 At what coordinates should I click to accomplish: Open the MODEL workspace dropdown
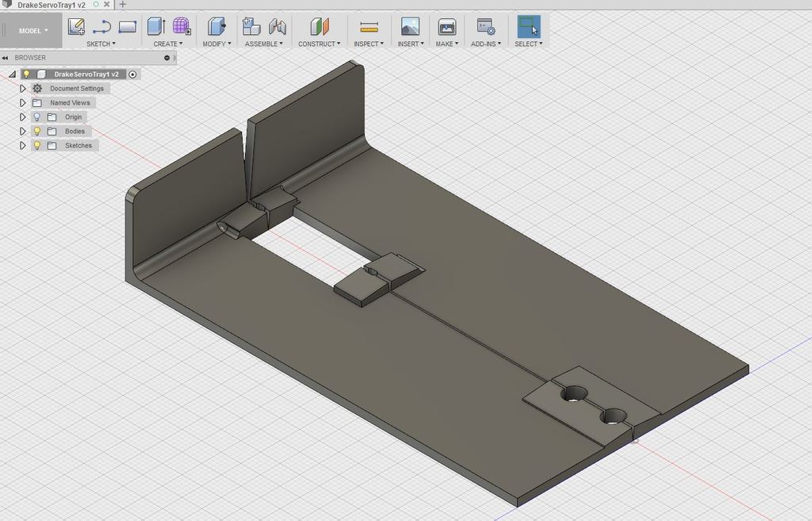pos(33,31)
